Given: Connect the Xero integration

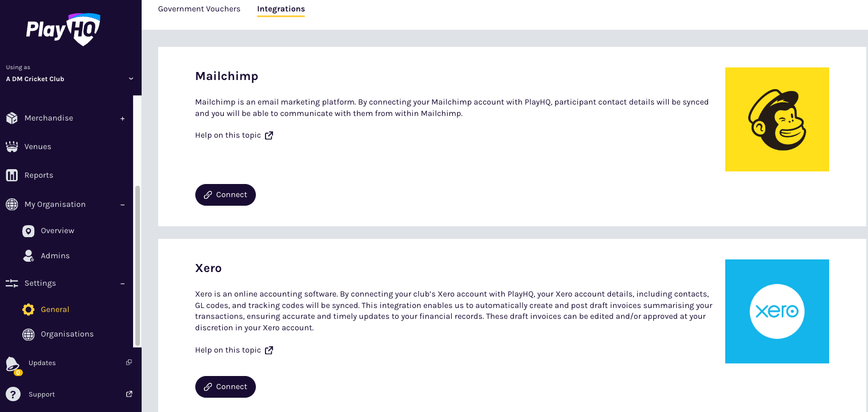Looking at the screenshot, I should [x=226, y=387].
